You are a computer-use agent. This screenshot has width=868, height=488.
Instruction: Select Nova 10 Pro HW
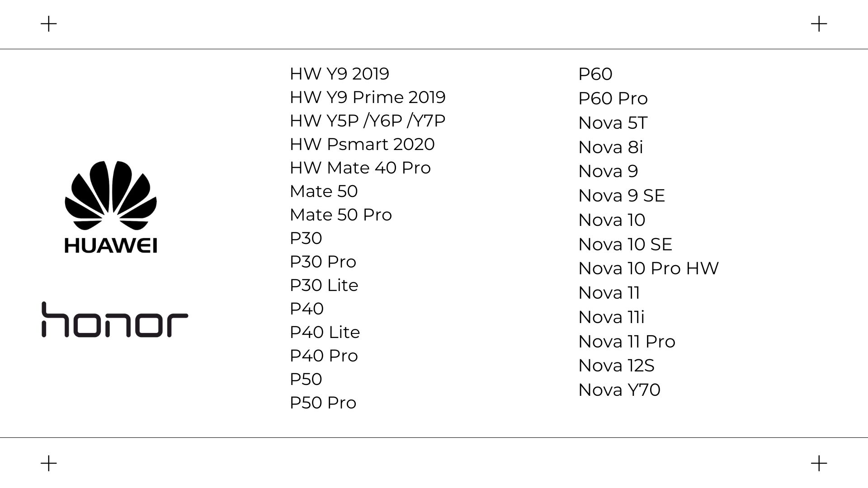[x=649, y=268]
